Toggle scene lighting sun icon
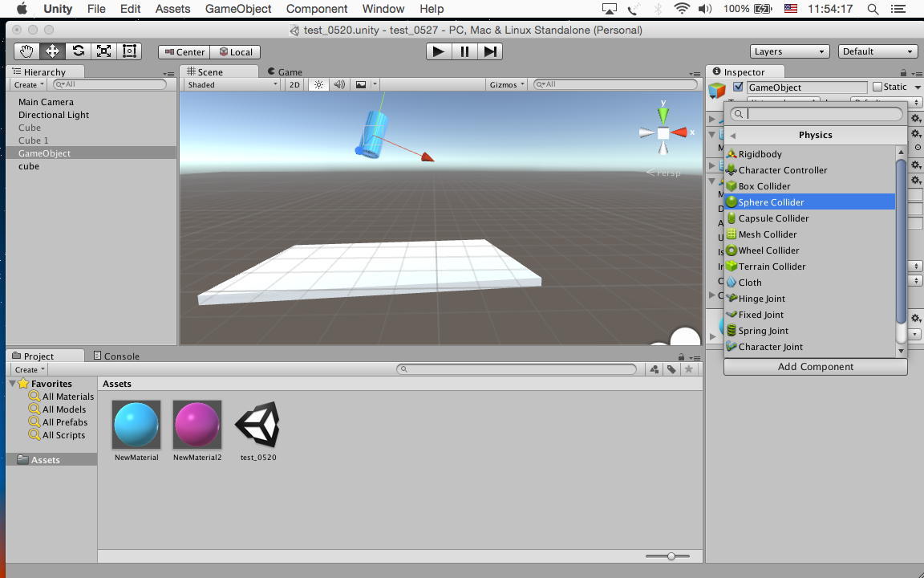This screenshot has height=578, width=924. tap(318, 84)
